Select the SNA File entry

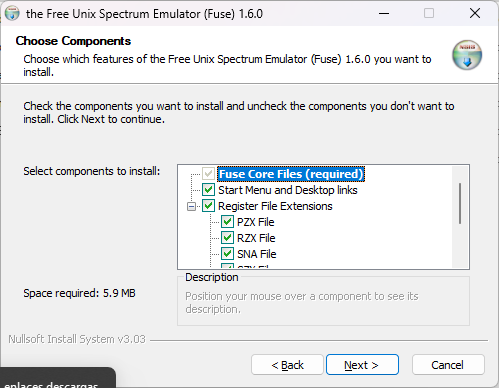[257, 254]
